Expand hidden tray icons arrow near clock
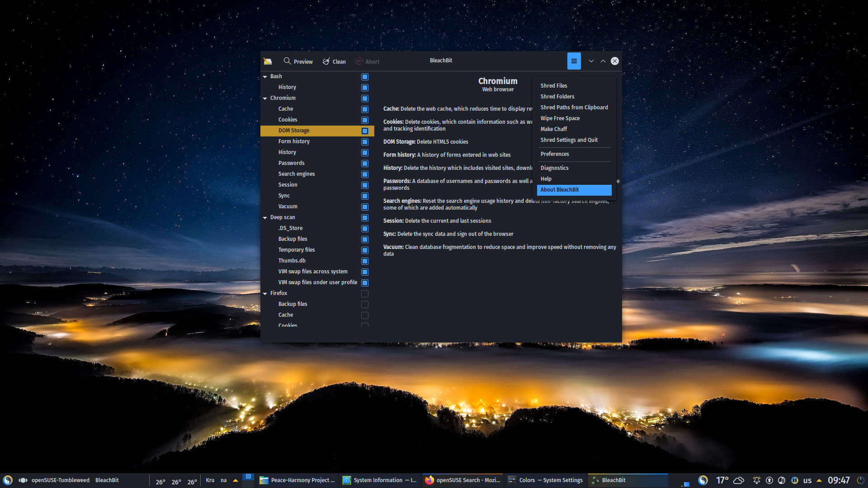Screen dimensions: 868x488 coord(819,480)
